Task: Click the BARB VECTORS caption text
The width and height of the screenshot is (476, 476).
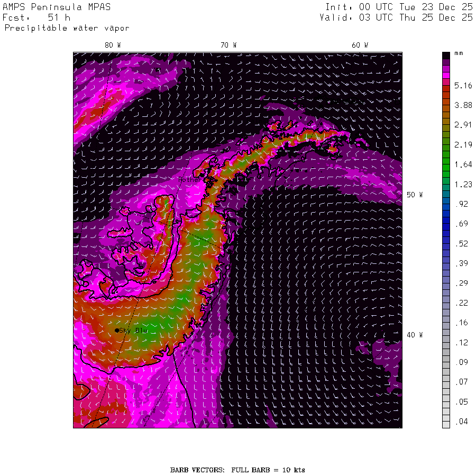Action: (237, 470)
